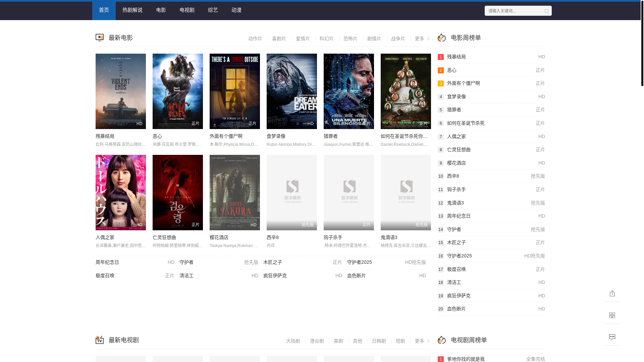Screen dimensions: 644x362
Task: Click 食梦录像 title under poster
Action: 276,136
